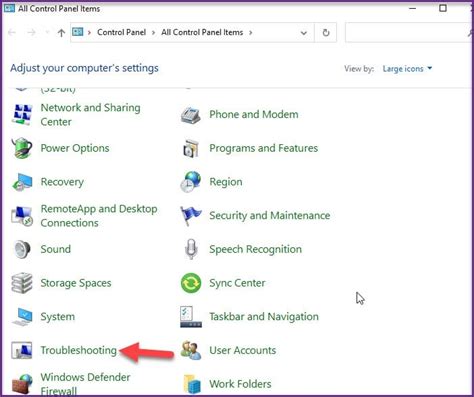Open the Programs and Features link
The width and height of the screenshot is (474, 397).
click(x=263, y=148)
